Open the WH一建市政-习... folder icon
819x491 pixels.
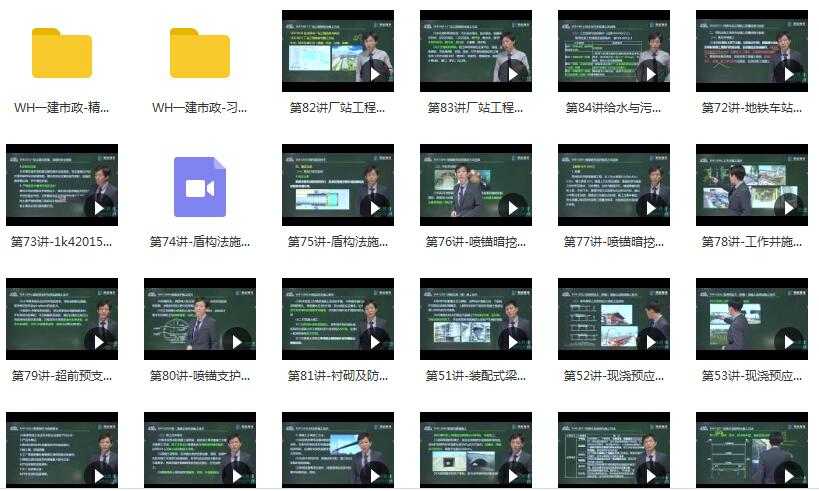pyautogui.click(x=200, y=53)
